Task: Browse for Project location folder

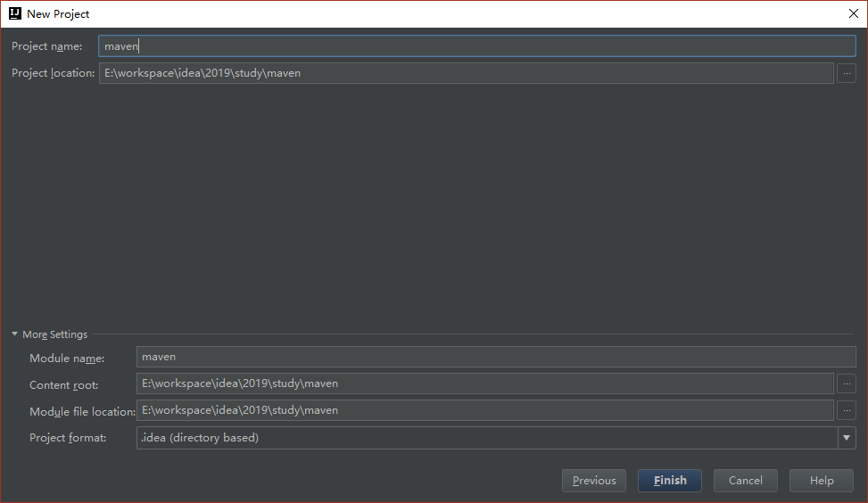Action: (847, 73)
